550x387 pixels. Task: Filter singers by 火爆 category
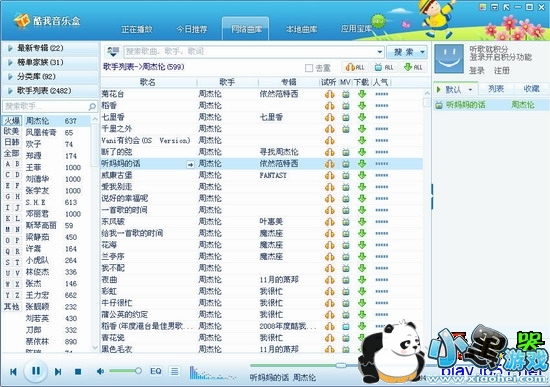pyautogui.click(x=12, y=121)
